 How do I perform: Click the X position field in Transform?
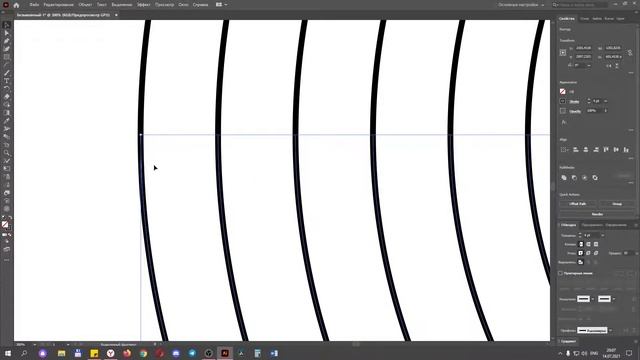coord(583,48)
